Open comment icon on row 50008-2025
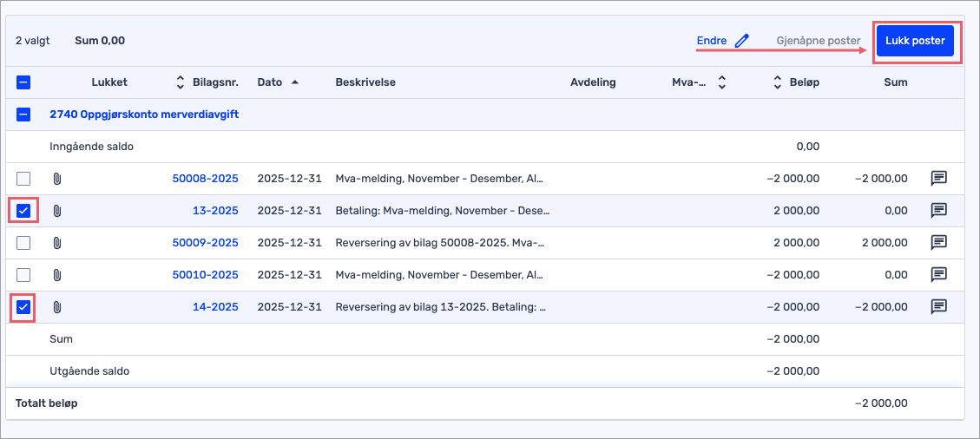 [x=938, y=179]
